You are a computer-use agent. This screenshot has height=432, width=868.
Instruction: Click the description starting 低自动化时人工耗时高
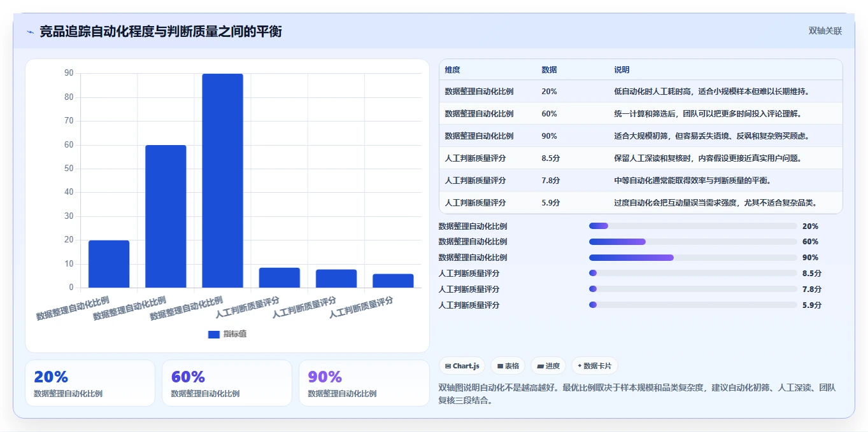tap(711, 92)
